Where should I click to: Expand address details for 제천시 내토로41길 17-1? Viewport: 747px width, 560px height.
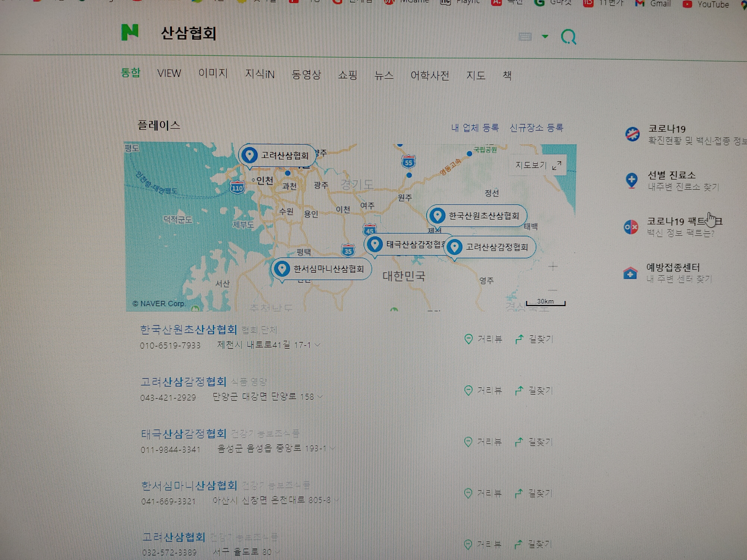pyautogui.click(x=317, y=345)
